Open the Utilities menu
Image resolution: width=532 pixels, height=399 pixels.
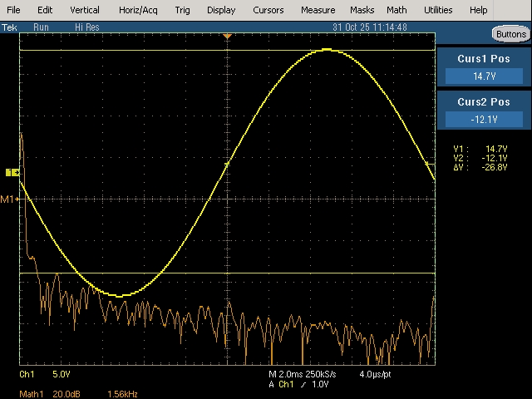click(438, 10)
